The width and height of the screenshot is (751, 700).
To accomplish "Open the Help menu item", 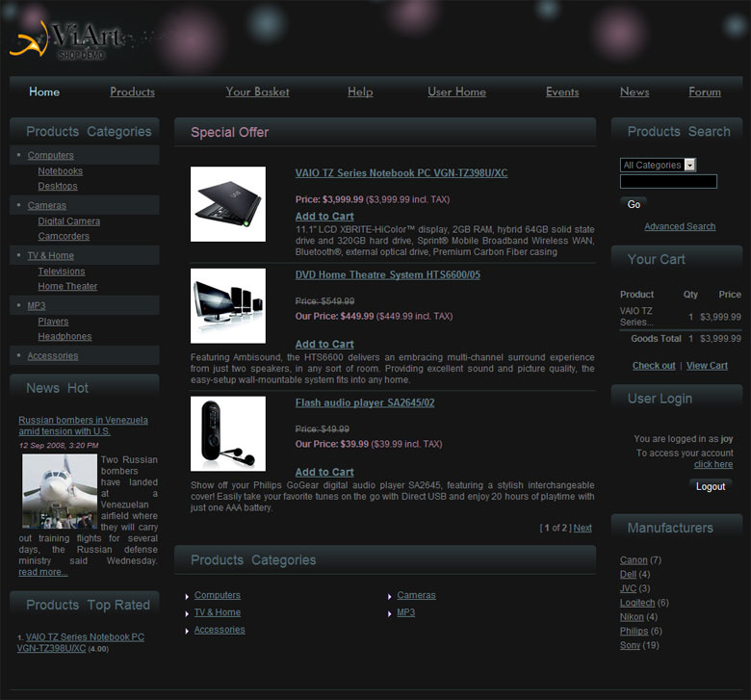I will coord(360,91).
